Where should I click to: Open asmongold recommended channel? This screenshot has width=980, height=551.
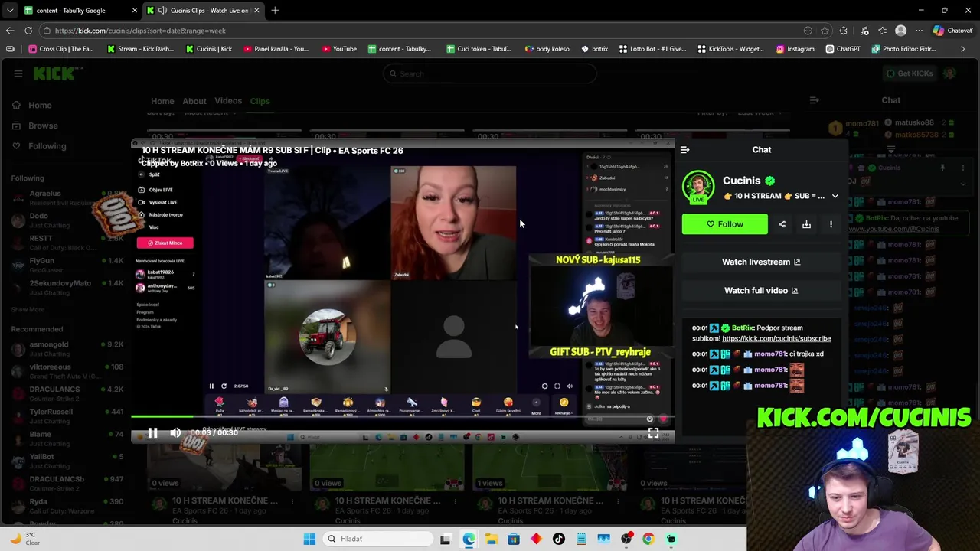point(67,349)
